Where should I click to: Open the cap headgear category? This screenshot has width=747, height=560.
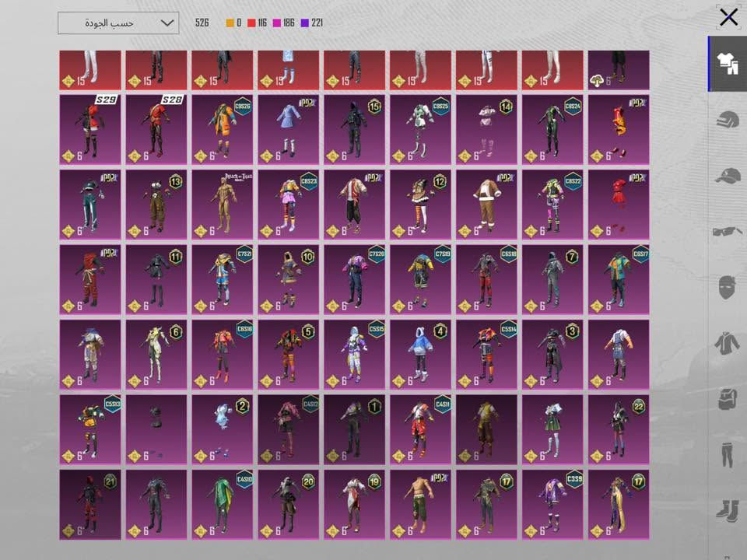728,175
